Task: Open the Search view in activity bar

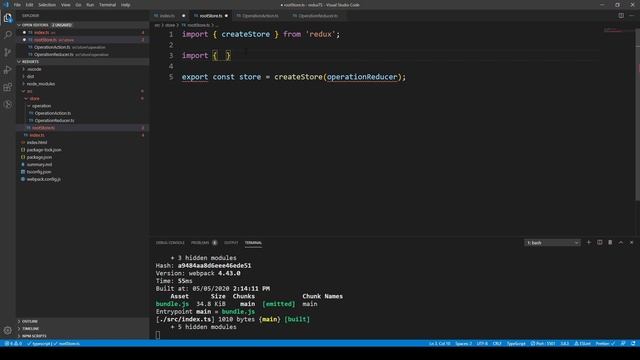Action: point(8,35)
